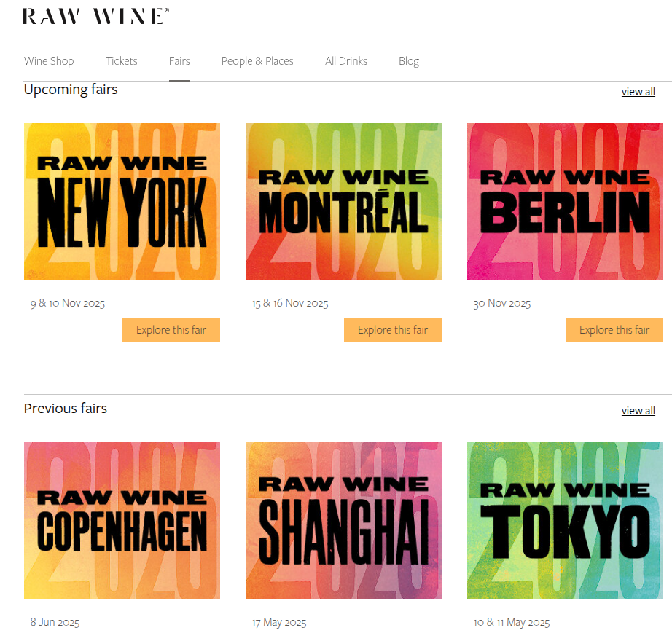Viewport: 672px width, 633px height.
Task: Select the Fairs tab
Action: (x=179, y=61)
